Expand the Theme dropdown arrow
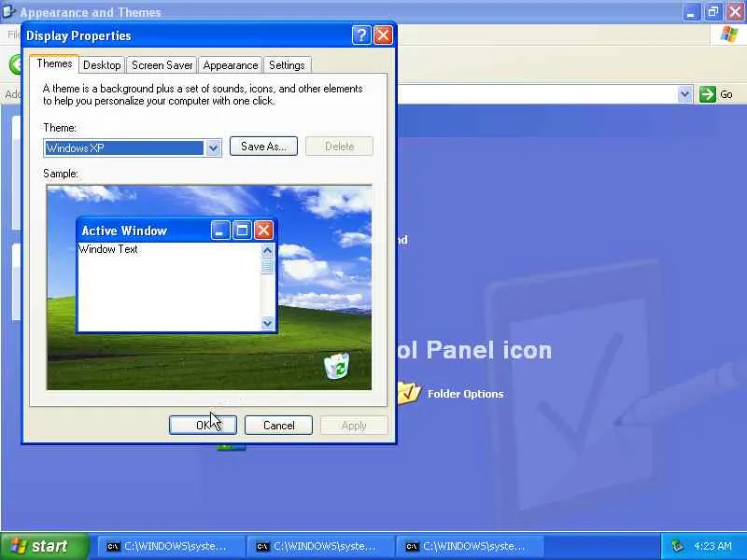 tap(213, 148)
